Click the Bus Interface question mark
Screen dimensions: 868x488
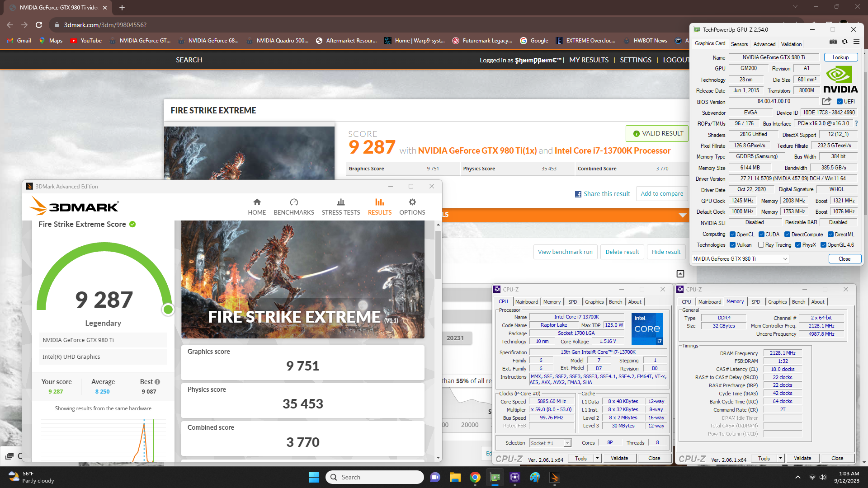click(x=856, y=123)
